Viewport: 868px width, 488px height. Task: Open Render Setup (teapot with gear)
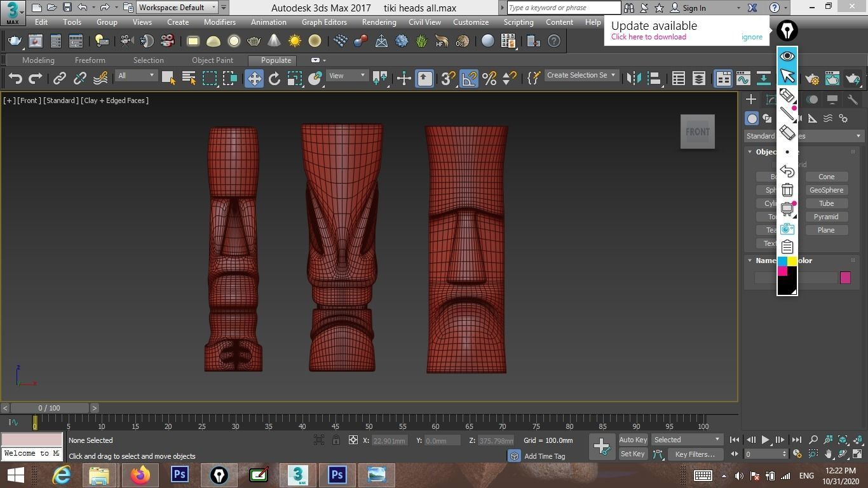(812, 79)
